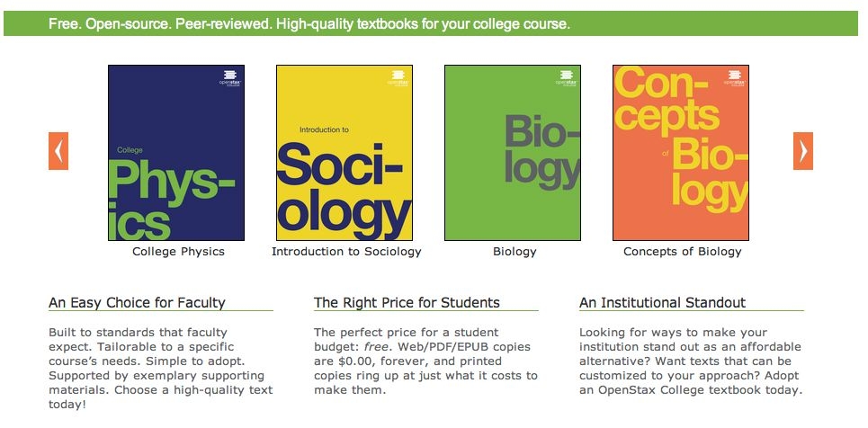Image resolution: width=868 pixels, height=428 pixels.
Task: Open the Introduction to Sociology book cover
Action: tap(345, 153)
